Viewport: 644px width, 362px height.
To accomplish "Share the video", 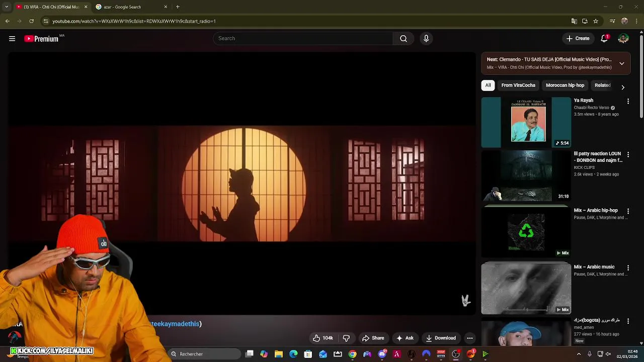I will 373,338.
